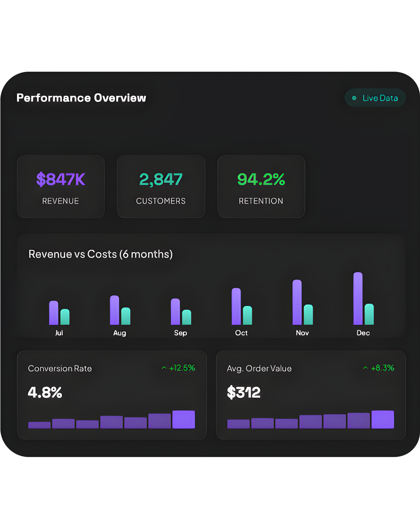Click the green Live Data status dot

(x=354, y=98)
